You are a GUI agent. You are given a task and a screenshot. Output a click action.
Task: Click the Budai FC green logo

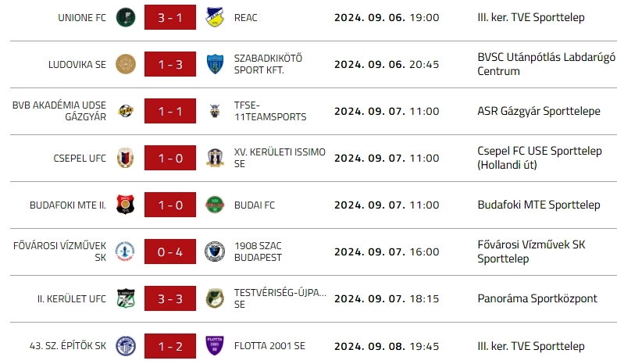coord(214,205)
